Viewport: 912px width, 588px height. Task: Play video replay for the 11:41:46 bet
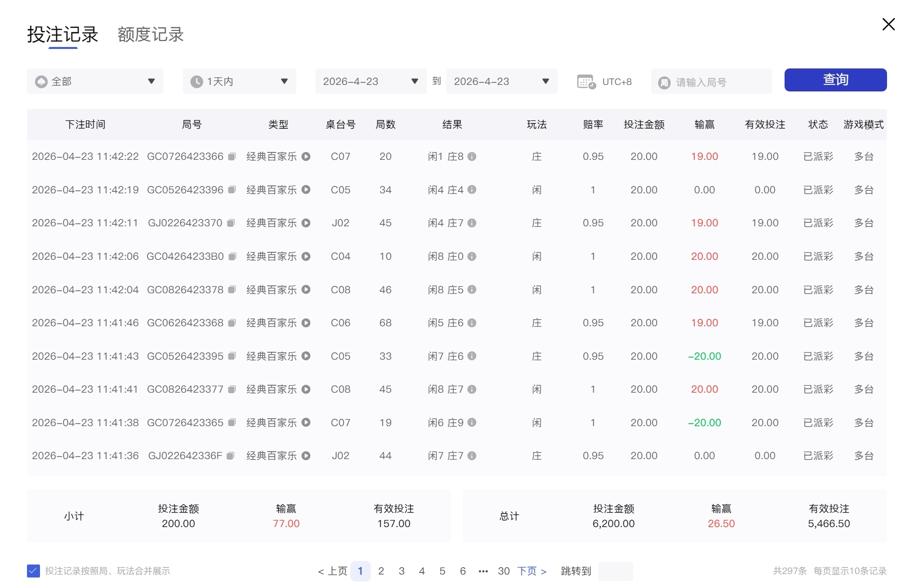coord(306,323)
